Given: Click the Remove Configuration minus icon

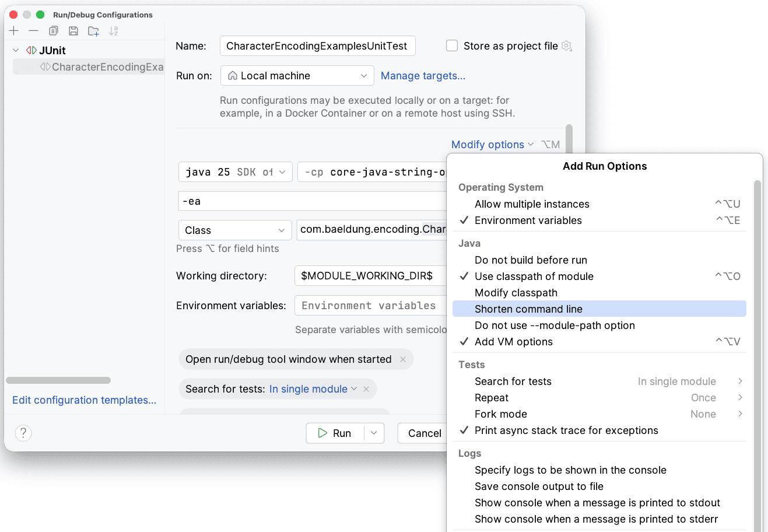Looking at the screenshot, I should 34,31.
